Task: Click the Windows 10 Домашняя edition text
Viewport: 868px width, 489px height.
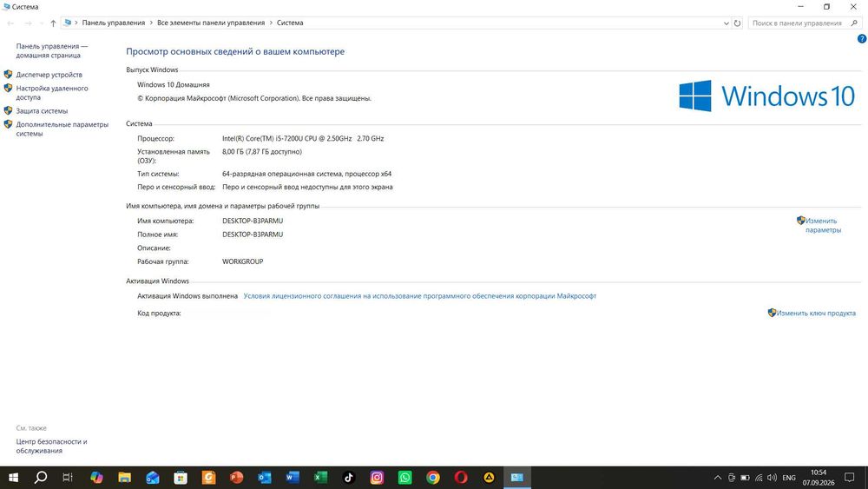Action: click(174, 85)
